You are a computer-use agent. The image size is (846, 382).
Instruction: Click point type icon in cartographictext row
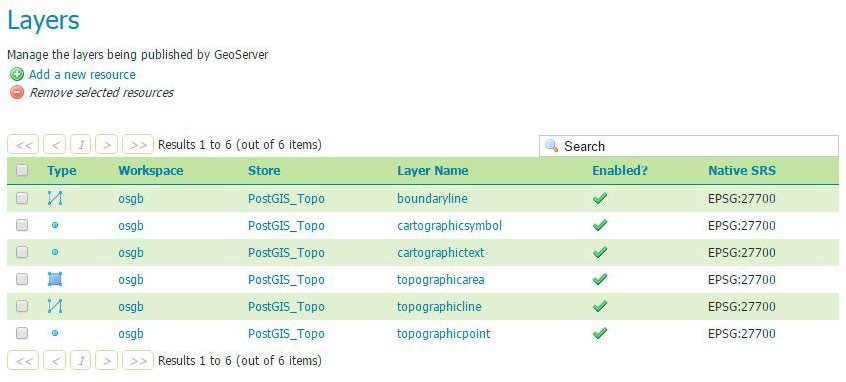pos(55,252)
